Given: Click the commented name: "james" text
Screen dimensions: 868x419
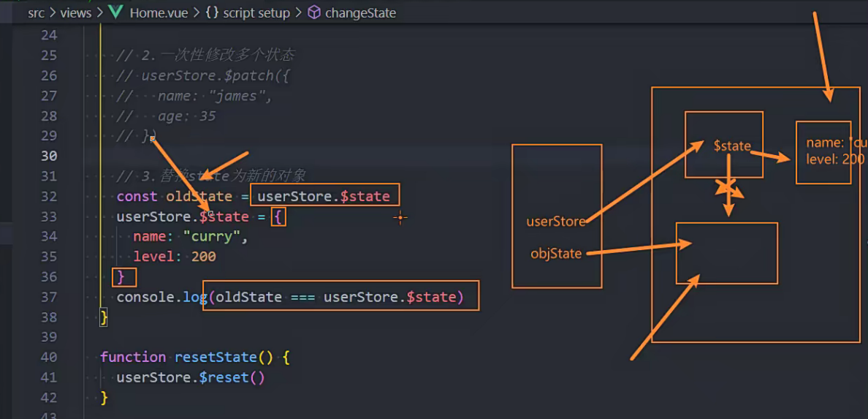Looking at the screenshot, I should click(x=216, y=97).
